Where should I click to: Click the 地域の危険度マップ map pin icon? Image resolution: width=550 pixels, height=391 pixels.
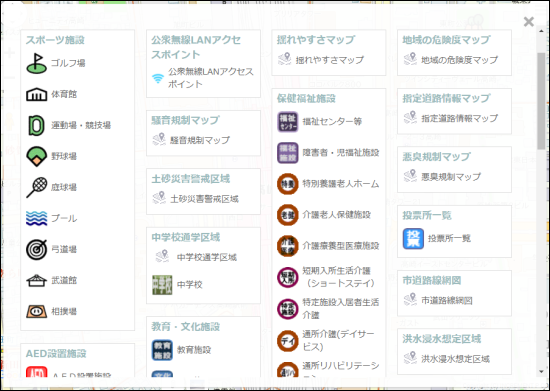click(x=410, y=59)
